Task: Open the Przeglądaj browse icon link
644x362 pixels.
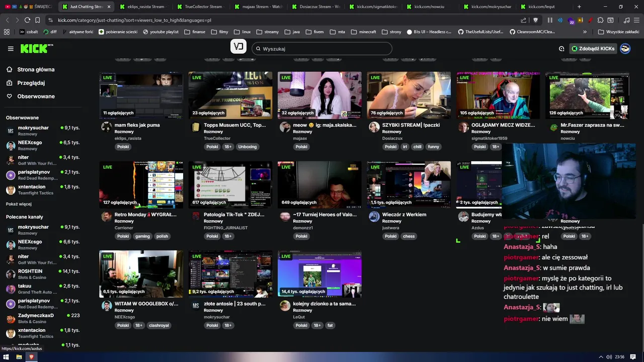Action: 9,83
